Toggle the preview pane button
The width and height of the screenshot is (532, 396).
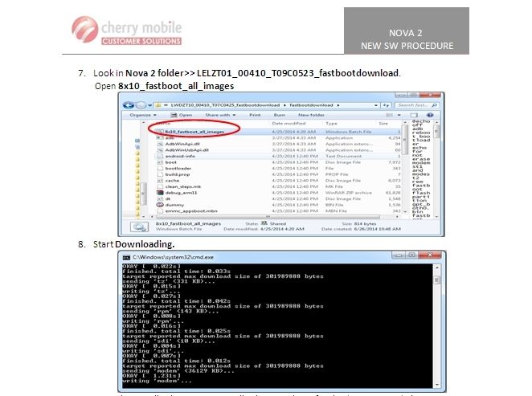pyautogui.click(x=414, y=115)
